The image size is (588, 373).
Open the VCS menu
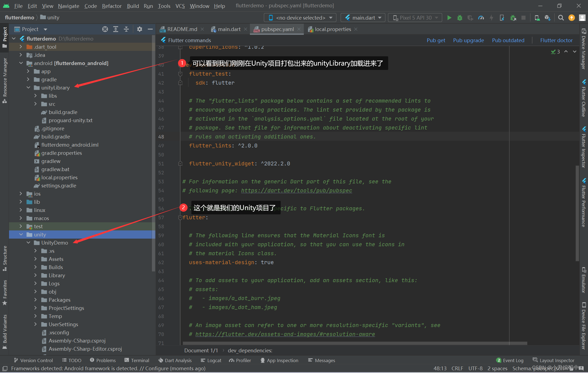click(180, 6)
